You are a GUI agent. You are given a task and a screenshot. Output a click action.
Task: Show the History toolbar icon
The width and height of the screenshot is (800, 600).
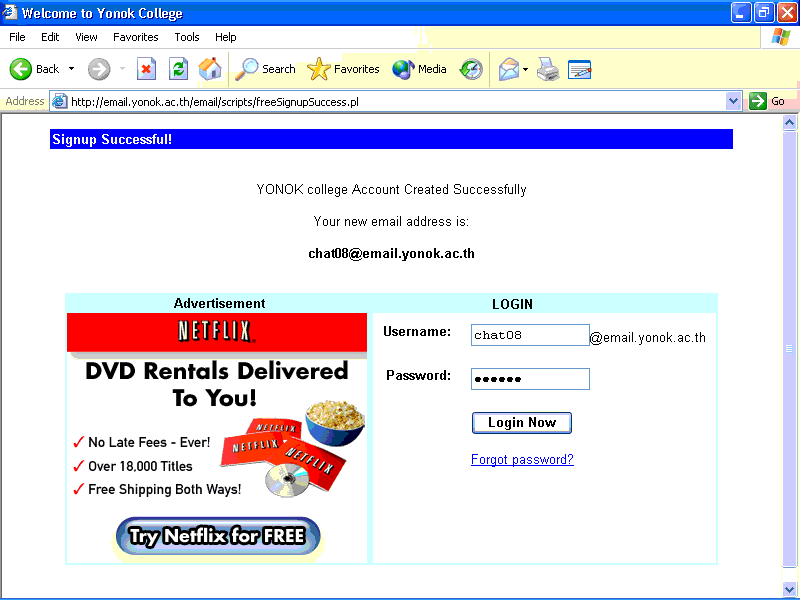pos(471,69)
